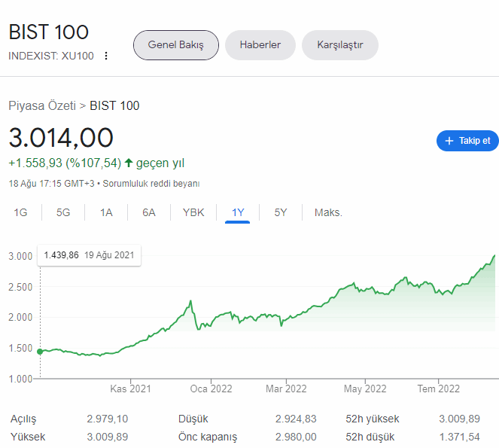The width and height of the screenshot is (499, 448).
Task: Click the Mar 2022 axis label
Action: pos(286,389)
